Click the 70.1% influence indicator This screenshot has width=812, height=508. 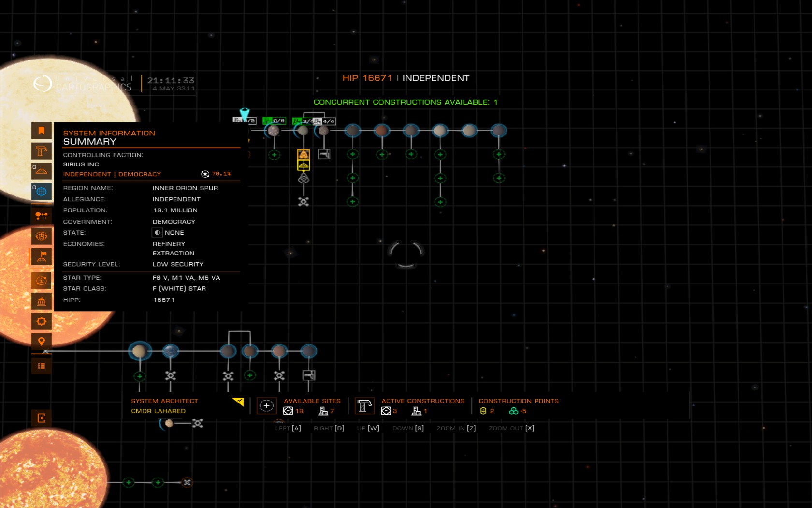pos(216,174)
